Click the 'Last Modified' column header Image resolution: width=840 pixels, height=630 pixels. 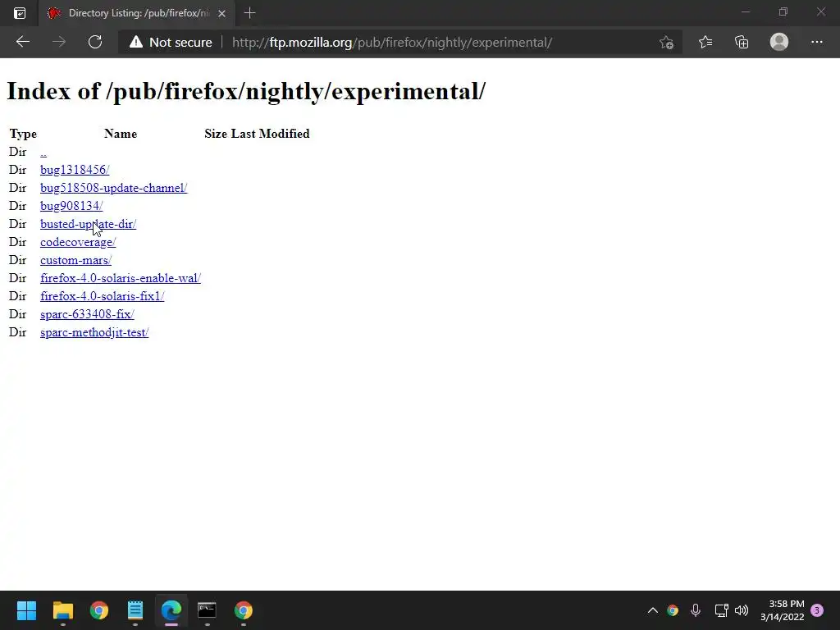(270, 134)
